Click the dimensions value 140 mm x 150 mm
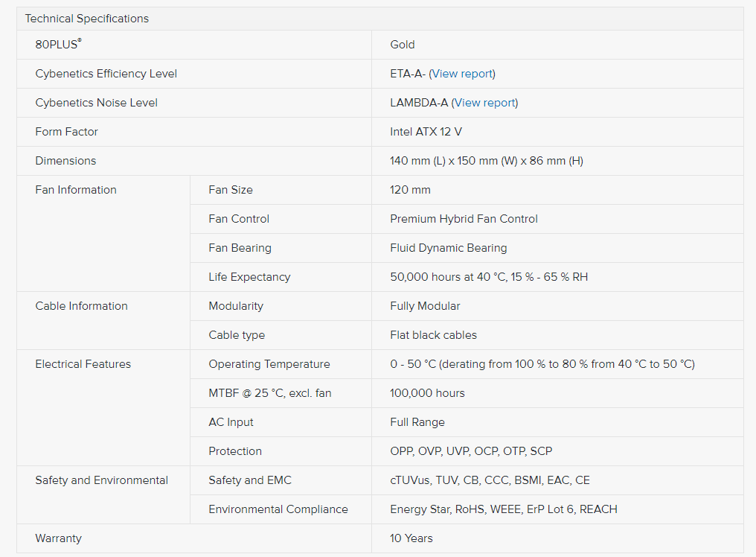 [x=486, y=161]
